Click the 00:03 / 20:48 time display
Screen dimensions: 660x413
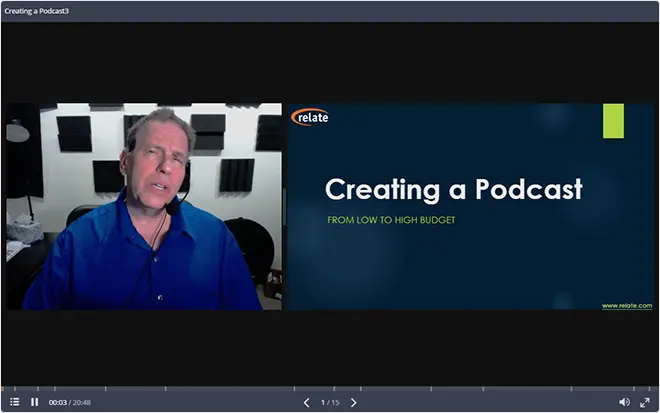[x=69, y=402]
